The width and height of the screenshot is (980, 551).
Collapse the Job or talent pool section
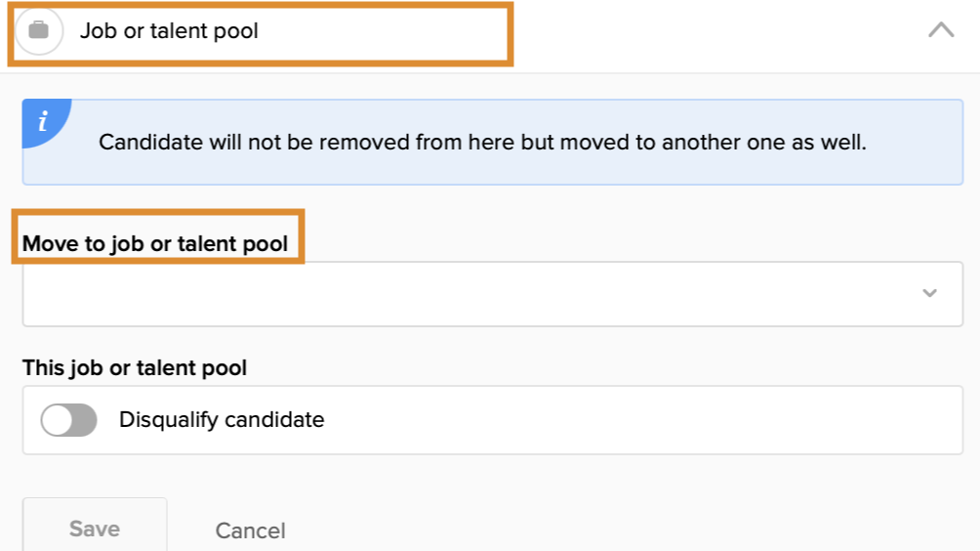tap(940, 30)
